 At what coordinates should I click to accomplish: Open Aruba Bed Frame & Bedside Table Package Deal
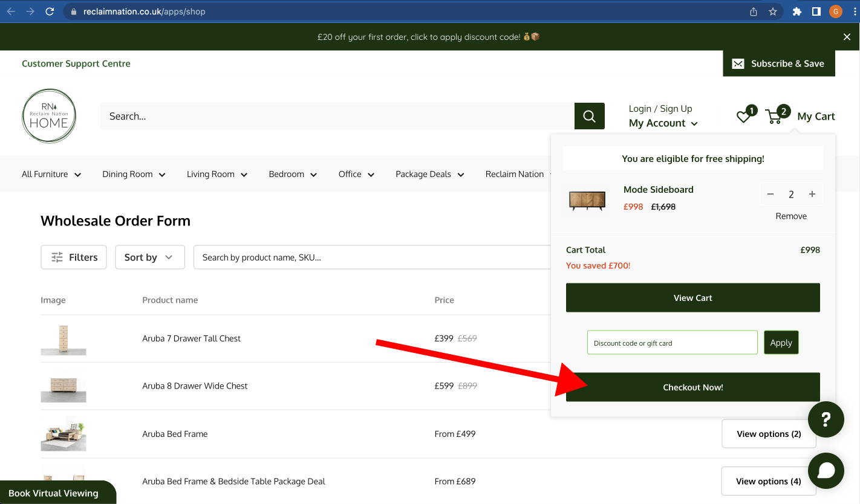[x=233, y=482]
